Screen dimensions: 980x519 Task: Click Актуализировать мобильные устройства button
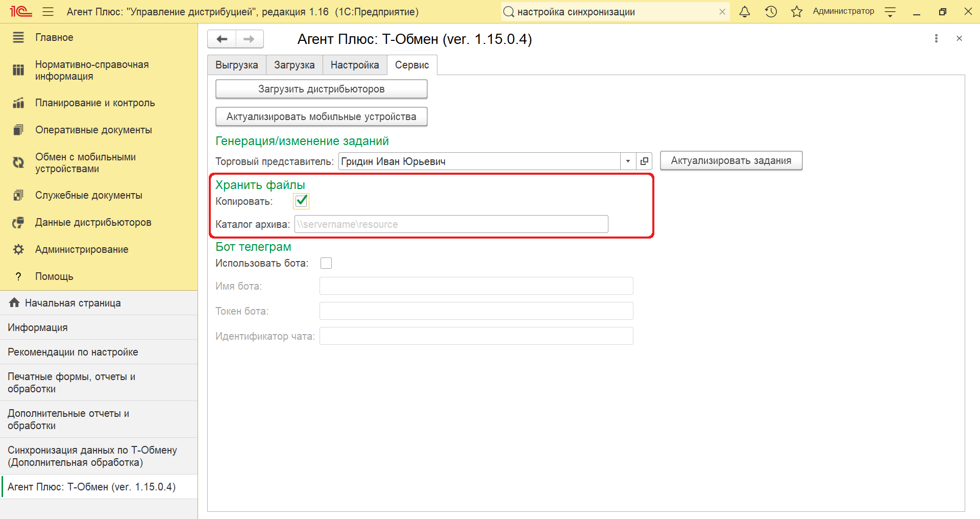click(x=321, y=116)
